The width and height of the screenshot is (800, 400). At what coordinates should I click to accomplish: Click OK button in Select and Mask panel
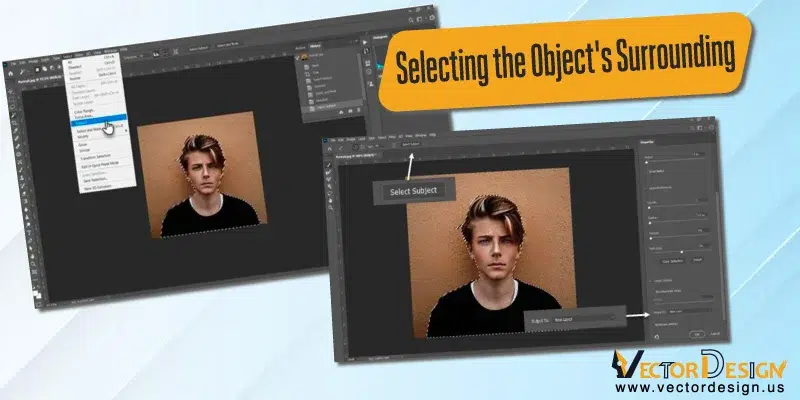[x=697, y=334]
